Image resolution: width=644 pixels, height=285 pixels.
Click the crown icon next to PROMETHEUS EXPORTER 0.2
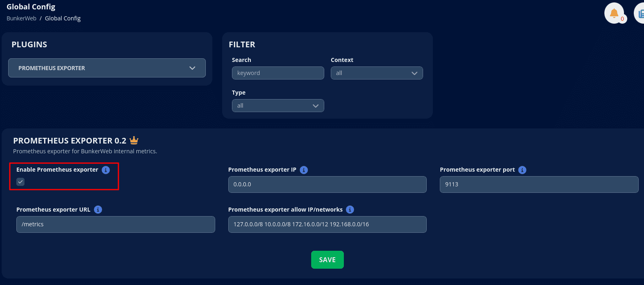[x=134, y=140]
